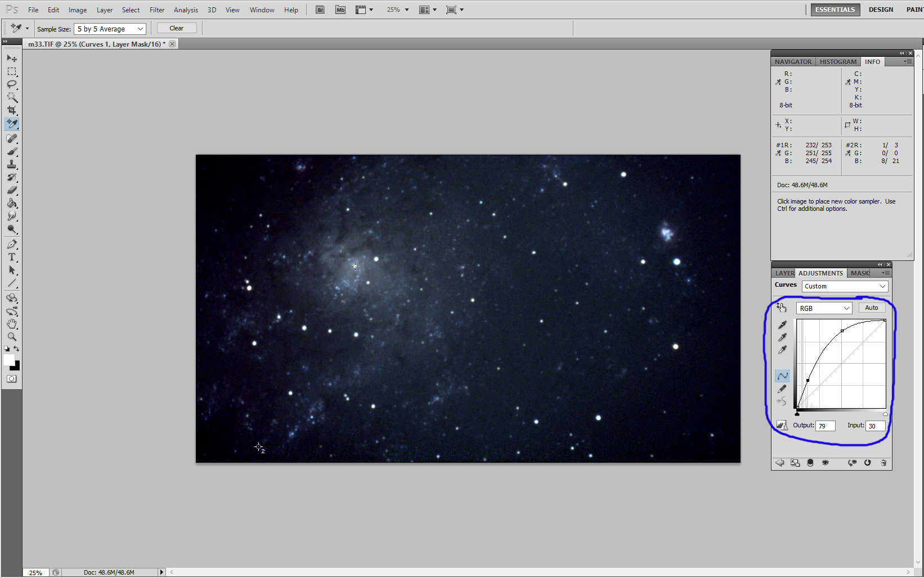Click the histogram recalculate warning icon
This screenshot has width=924, height=578.
click(782, 425)
